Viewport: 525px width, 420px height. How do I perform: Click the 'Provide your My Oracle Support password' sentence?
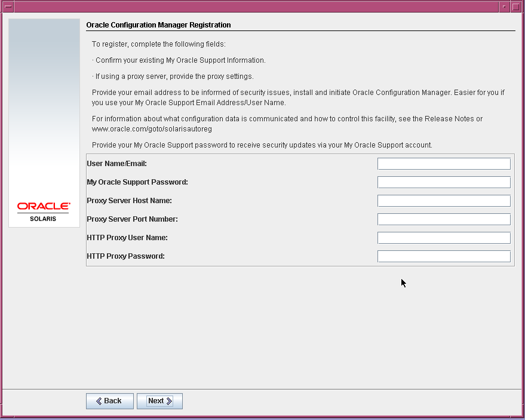[262, 145]
